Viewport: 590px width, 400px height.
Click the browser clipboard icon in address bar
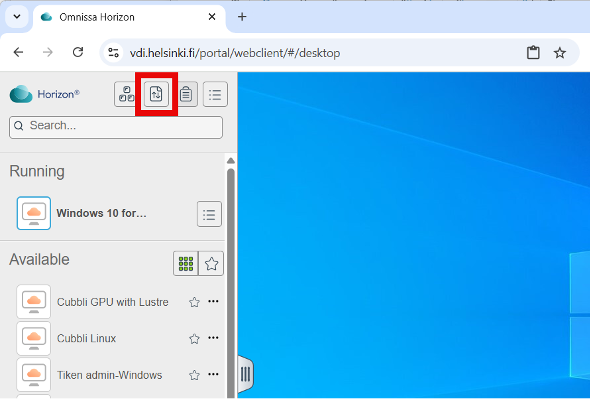(x=533, y=53)
